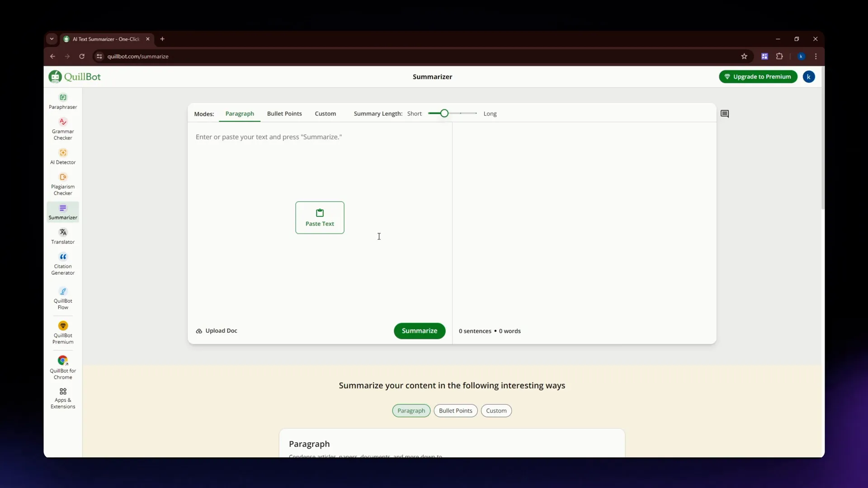Image resolution: width=868 pixels, height=488 pixels.
Task: Go back to previous page
Action: pos(52,56)
